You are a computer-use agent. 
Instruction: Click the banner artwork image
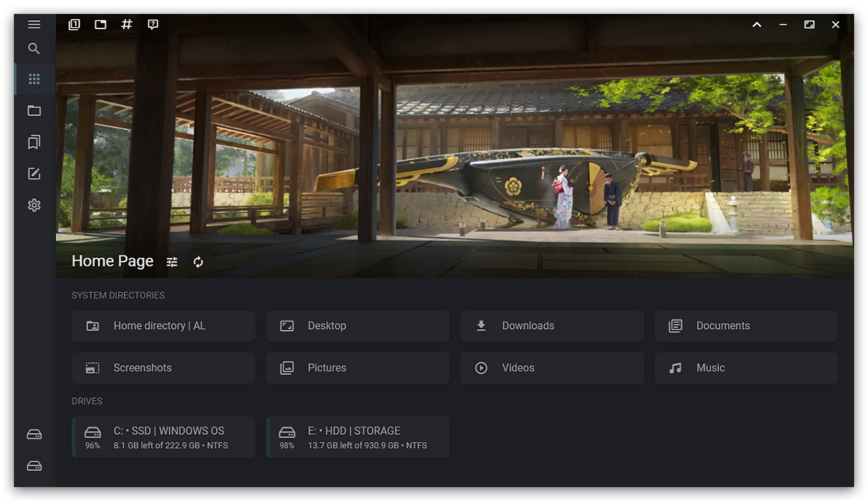(x=455, y=146)
